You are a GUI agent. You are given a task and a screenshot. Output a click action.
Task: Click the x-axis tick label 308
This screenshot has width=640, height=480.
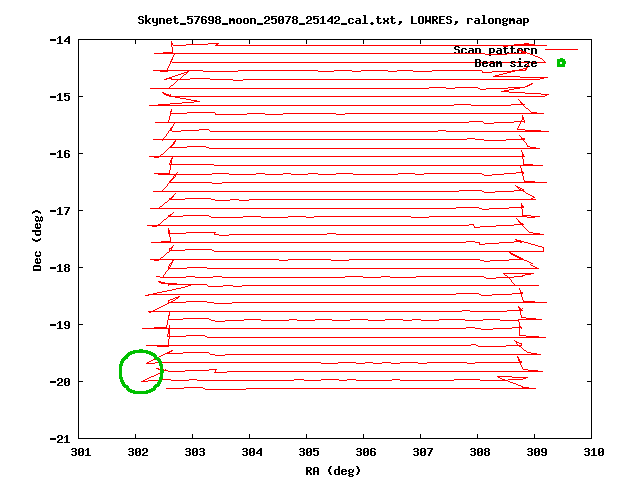click(480, 452)
